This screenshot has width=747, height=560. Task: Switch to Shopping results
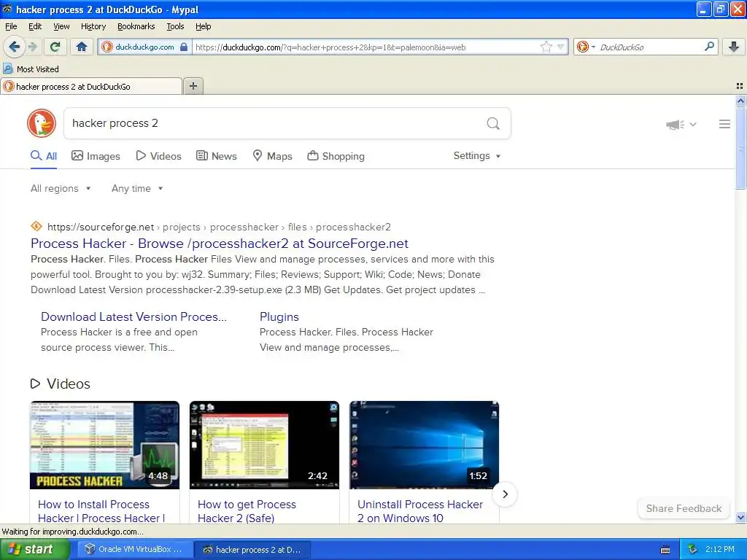(336, 156)
